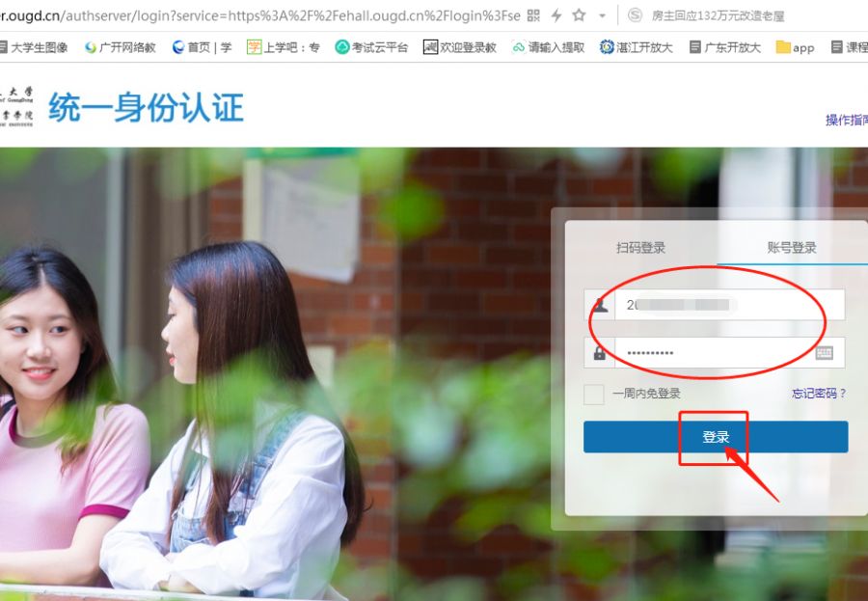
Task: Click the password input field
Action: coord(714,353)
